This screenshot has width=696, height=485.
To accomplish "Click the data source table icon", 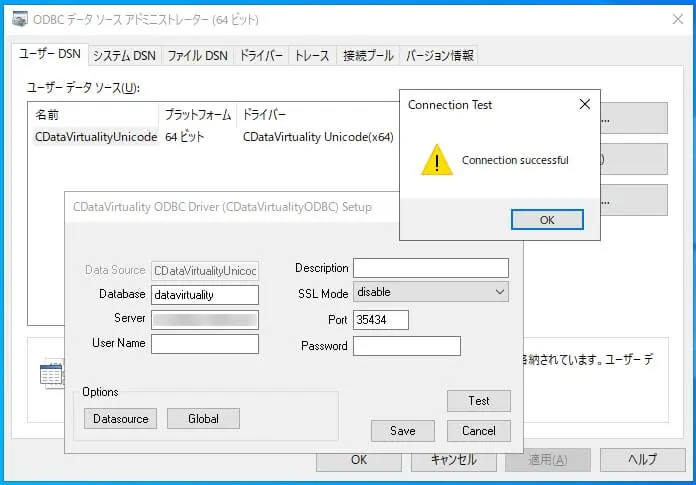I will click(x=51, y=374).
